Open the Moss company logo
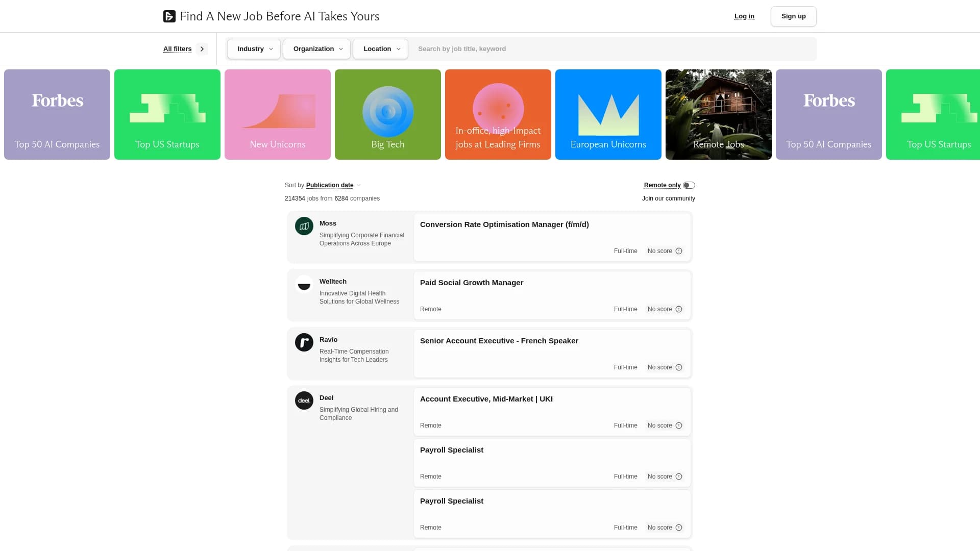Image resolution: width=980 pixels, height=551 pixels. (304, 226)
